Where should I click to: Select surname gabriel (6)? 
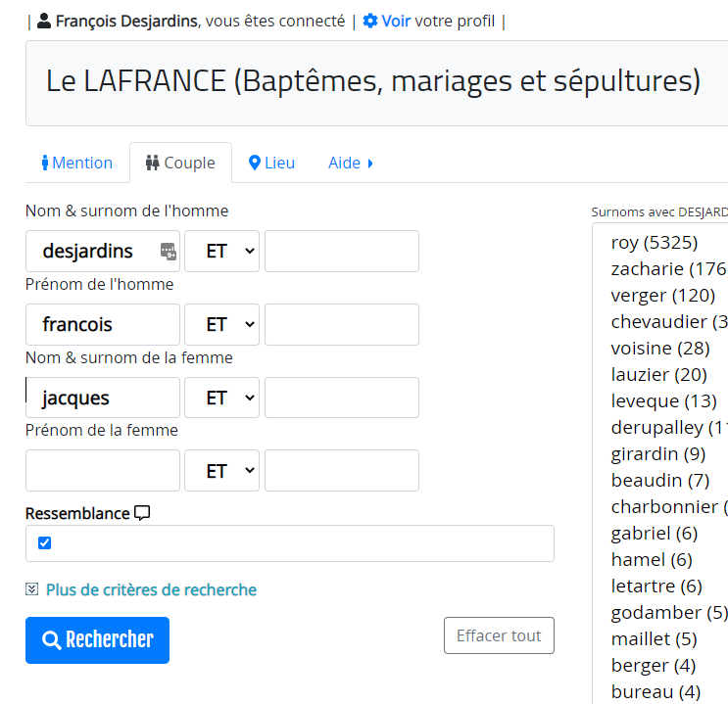pos(655,534)
